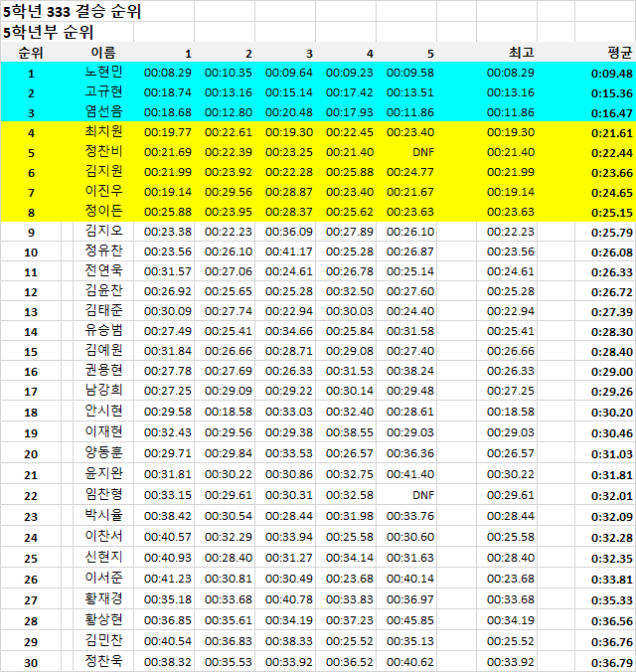Viewport: 636px width, 672px height.
Task: Select the '순위' column header
Action: coord(31,53)
